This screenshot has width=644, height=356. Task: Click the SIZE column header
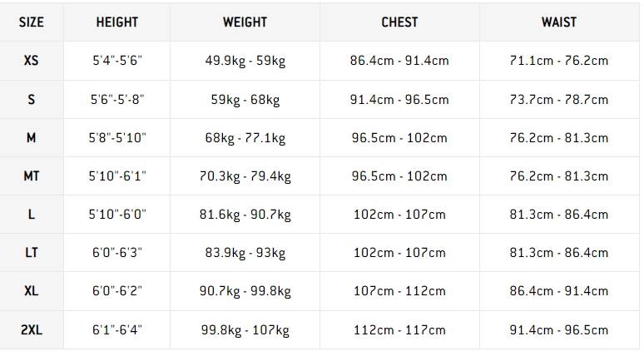pos(32,22)
